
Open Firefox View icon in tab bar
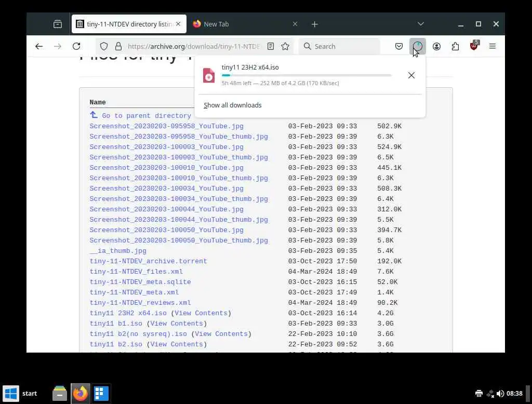(58, 24)
